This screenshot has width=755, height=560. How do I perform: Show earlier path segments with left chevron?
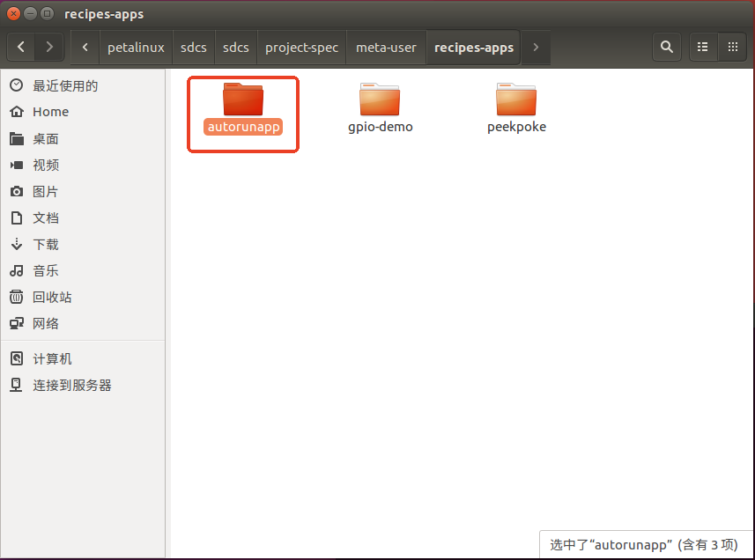tap(85, 48)
